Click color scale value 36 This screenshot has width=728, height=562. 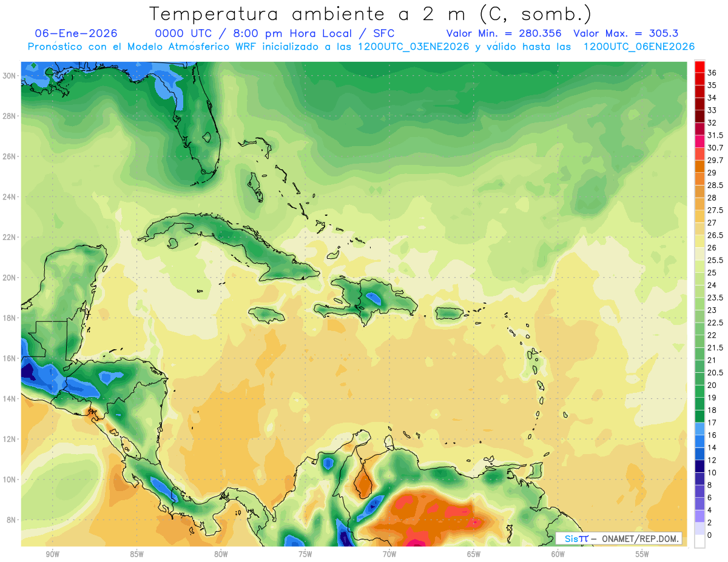click(712, 73)
